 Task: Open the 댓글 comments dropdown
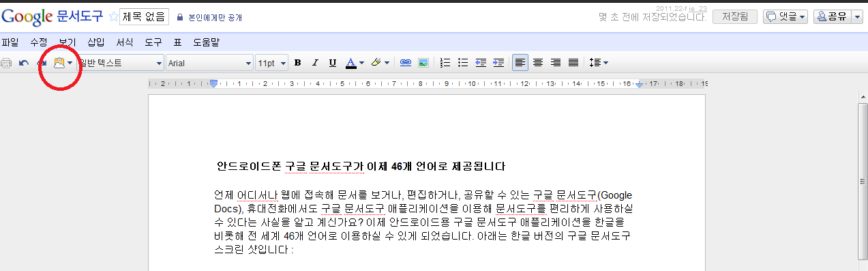(x=786, y=17)
